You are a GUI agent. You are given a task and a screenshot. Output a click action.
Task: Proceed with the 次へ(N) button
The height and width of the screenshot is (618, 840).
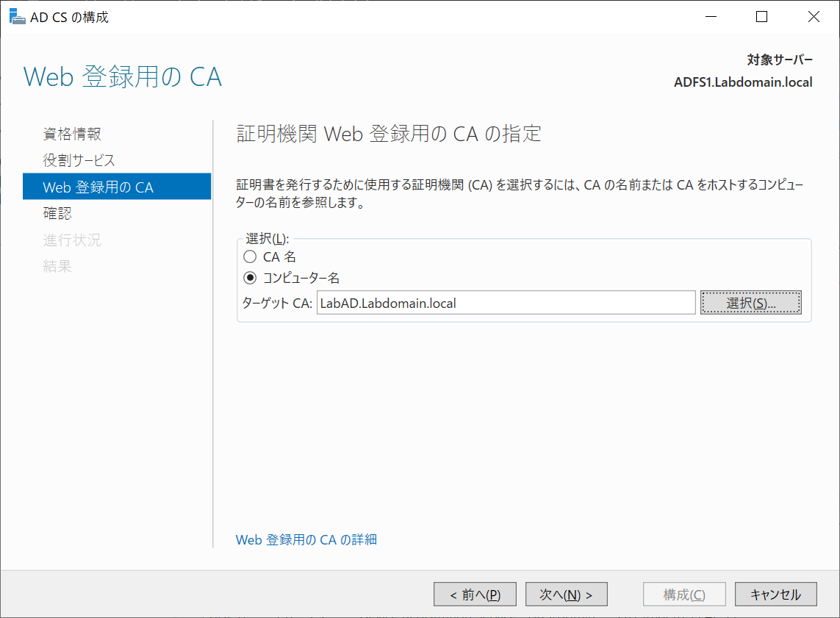[x=566, y=594]
